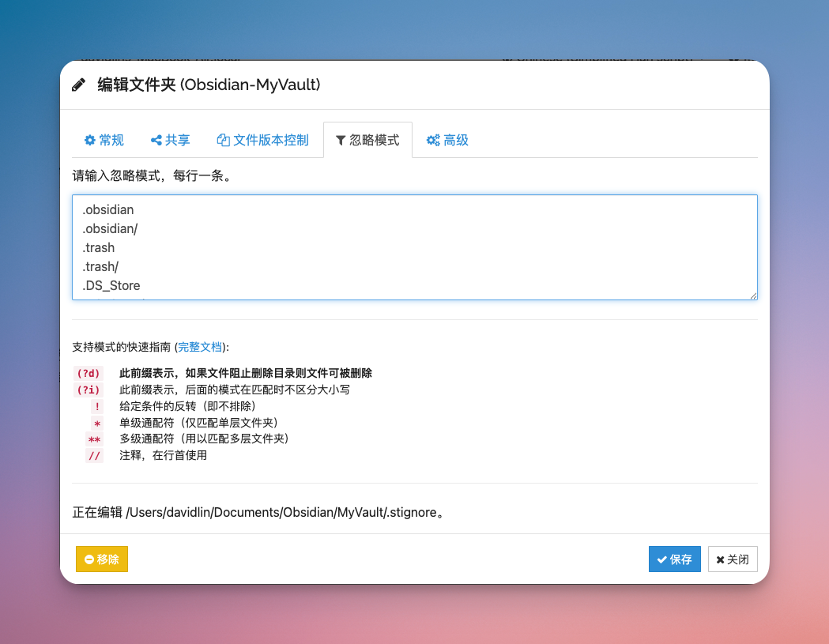This screenshot has width=829, height=644.
Task: Click the yellow 移除 remove button
Action: pyautogui.click(x=102, y=559)
